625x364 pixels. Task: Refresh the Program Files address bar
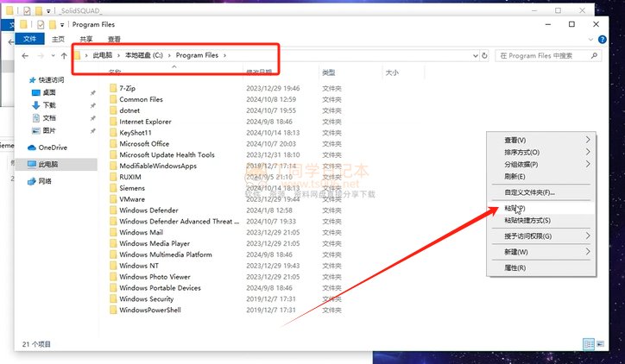pyautogui.click(x=484, y=56)
